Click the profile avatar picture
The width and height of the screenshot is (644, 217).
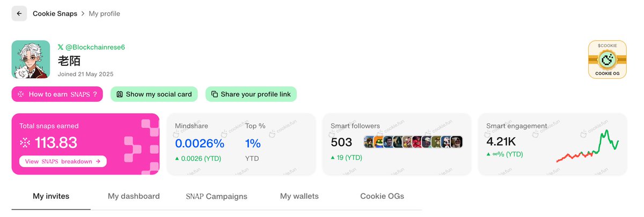[31, 59]
